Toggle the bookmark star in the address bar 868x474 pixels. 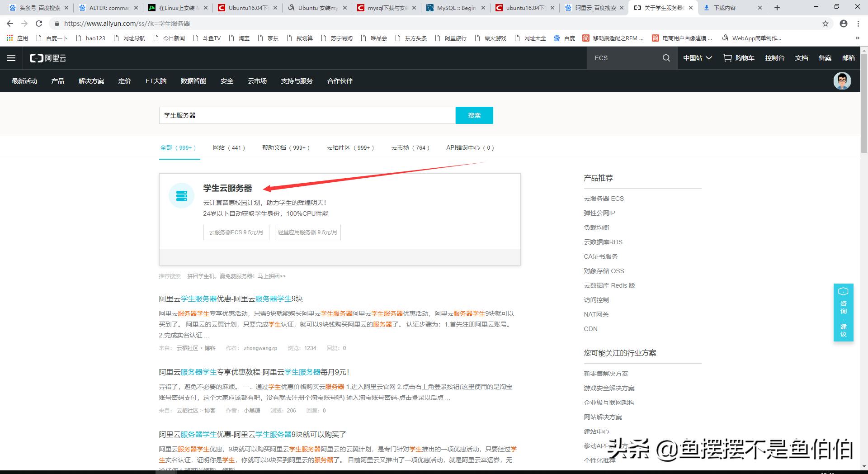coord(826,24)
